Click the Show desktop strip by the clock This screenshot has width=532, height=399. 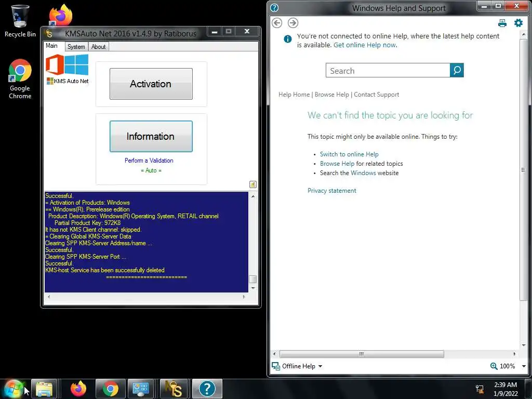tap(528, 389)
